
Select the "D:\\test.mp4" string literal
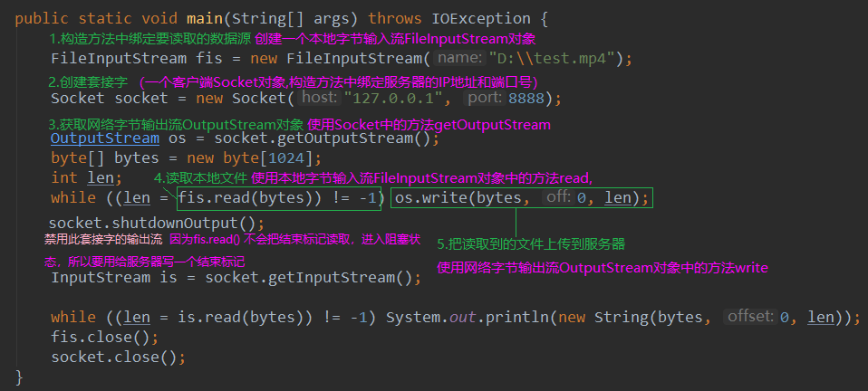click(x=552, y=59)
